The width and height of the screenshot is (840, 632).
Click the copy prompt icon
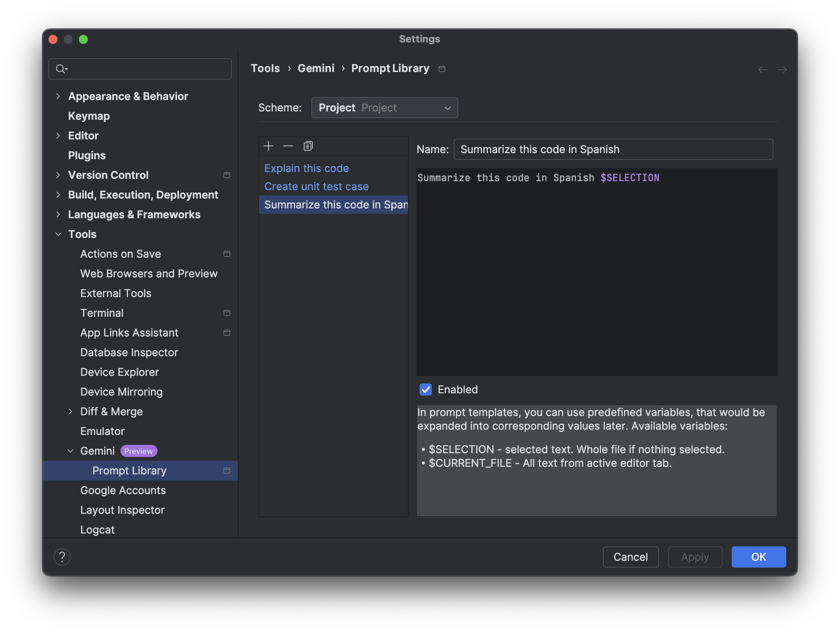307,145
